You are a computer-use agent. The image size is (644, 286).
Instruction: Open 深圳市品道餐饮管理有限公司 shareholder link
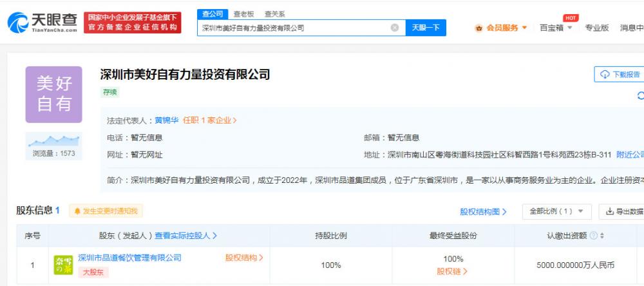click(x=130, y=258)
